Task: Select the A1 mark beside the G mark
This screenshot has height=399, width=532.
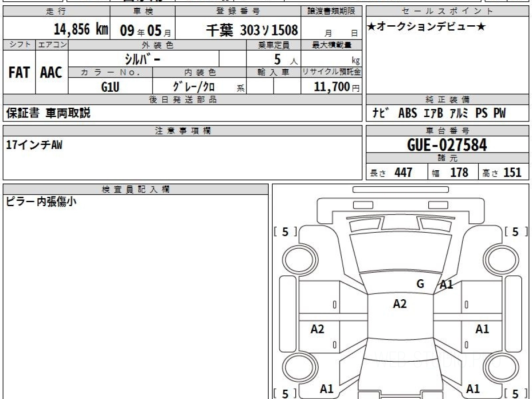Action: [x=446, y=285]
